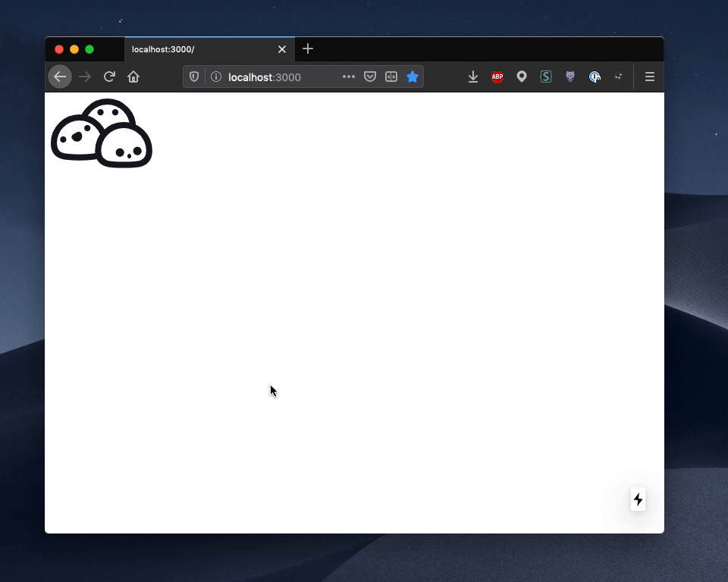Click the small extension icon before menu
728x582 pixels.
(619, 77)
